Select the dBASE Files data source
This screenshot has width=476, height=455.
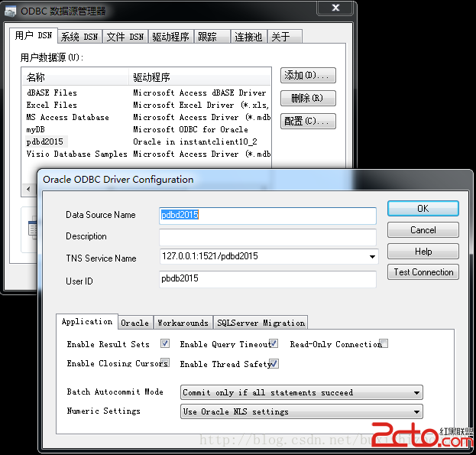coord(52,93)
